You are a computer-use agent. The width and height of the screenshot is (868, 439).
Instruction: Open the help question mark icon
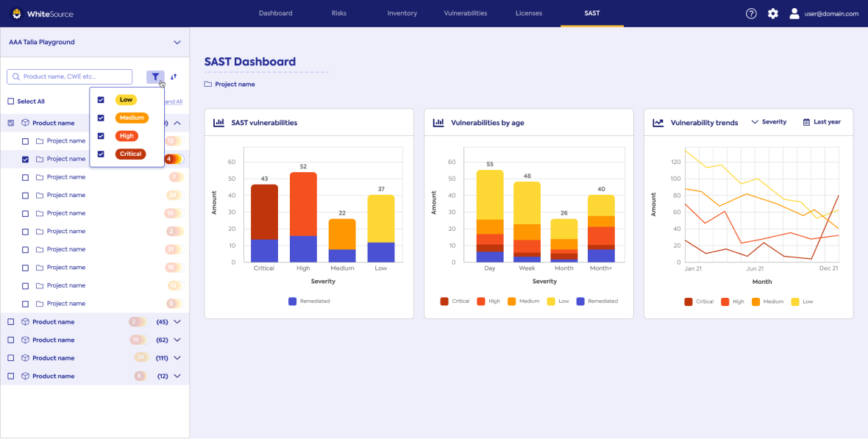tap(751, 13)
